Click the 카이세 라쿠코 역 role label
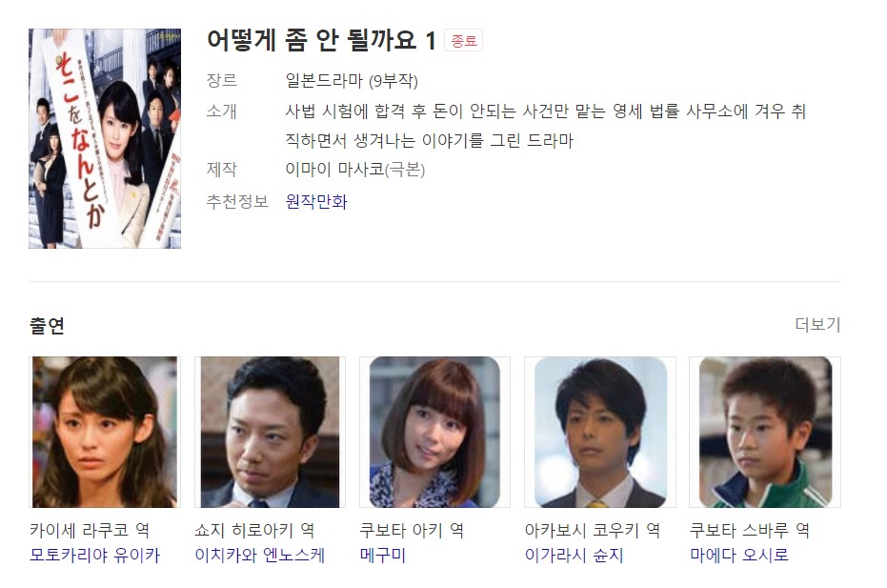Screen dimensions: 887x588 pyautogui.click(x=90, y=530)
